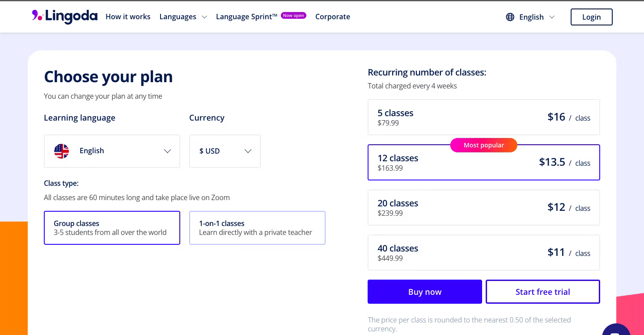Open the USD currency dropdown
The height and width of the screenshot is (335, 644).
pos(225,151)
